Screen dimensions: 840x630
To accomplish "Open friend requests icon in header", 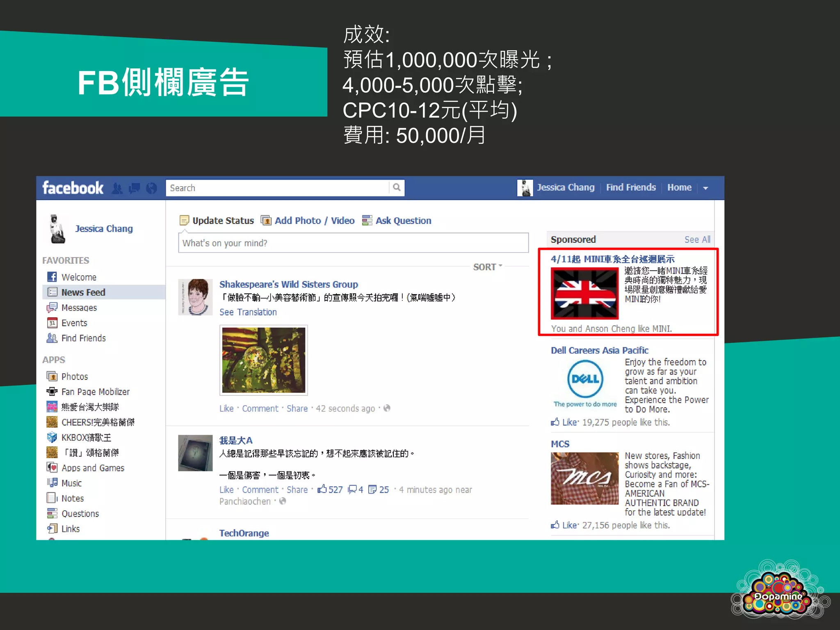I will (x=117, y=188).
